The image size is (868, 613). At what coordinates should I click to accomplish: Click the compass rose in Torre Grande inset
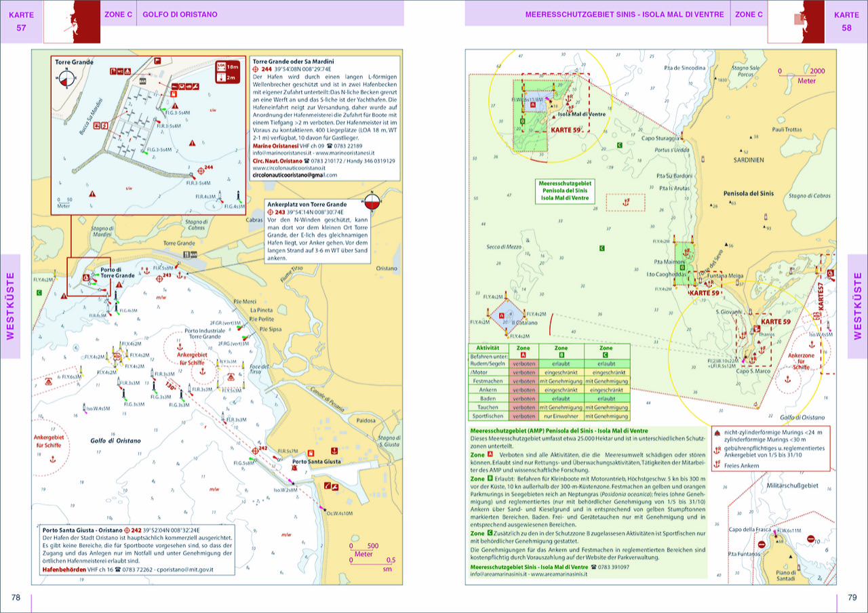(x=65, y=80)
